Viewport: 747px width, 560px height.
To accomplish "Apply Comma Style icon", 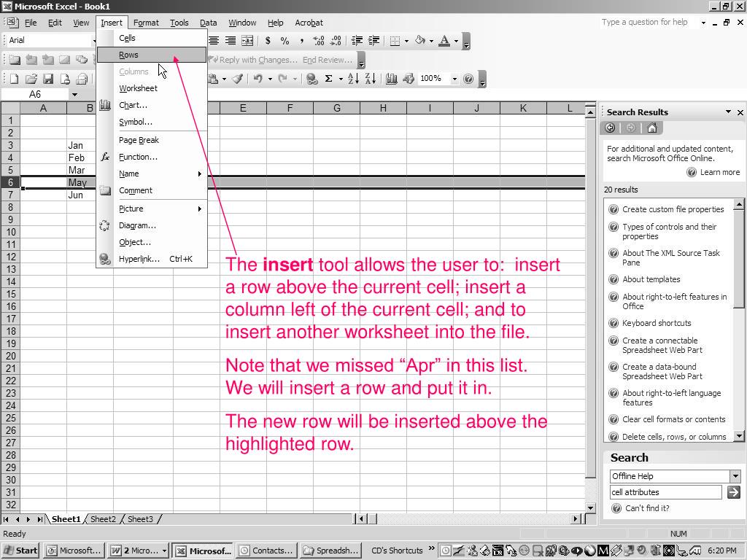I will coord(301,41).
